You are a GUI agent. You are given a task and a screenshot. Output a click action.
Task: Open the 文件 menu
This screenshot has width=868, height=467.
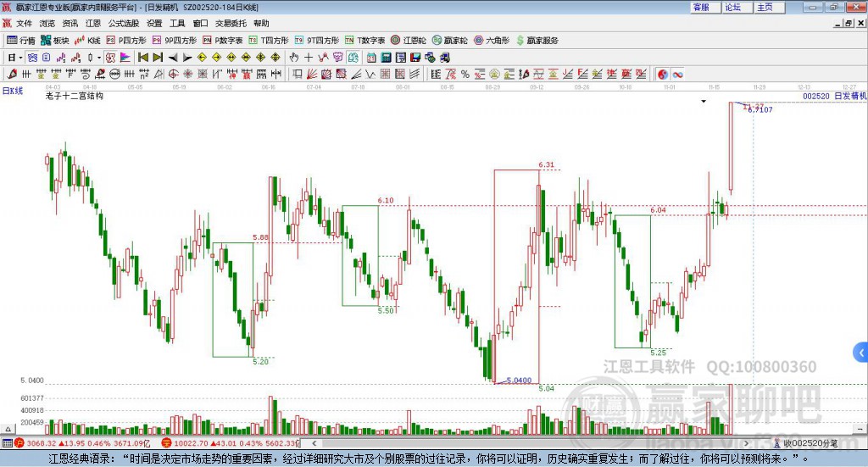[x=24, y=23]
